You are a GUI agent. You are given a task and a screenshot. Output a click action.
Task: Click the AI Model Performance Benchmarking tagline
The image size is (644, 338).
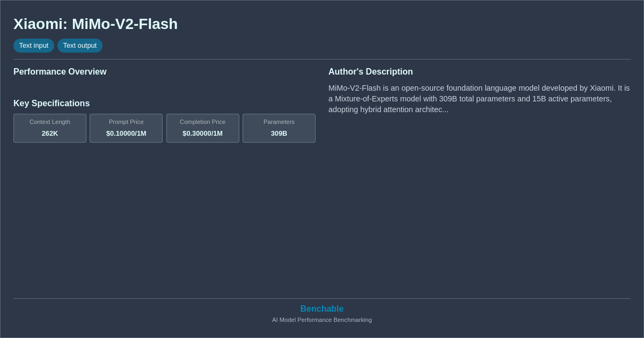[x=321, y=320]
